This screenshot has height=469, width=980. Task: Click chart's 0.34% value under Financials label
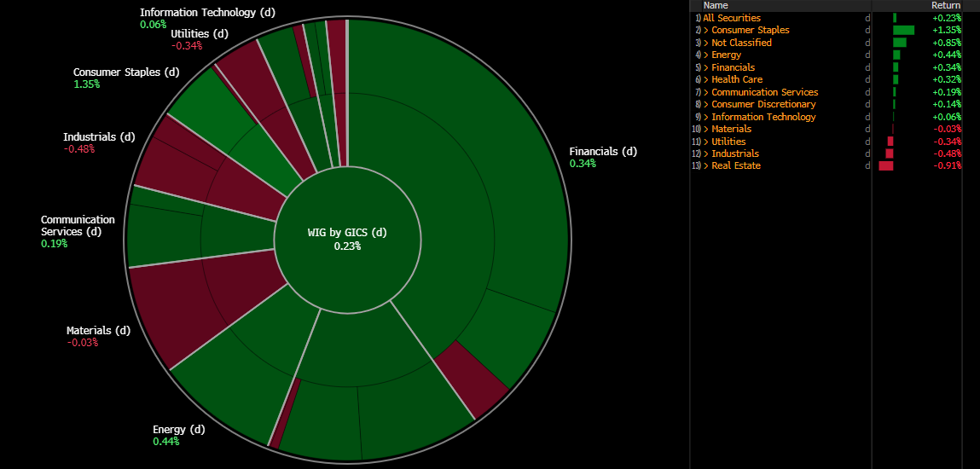point(583,164)
